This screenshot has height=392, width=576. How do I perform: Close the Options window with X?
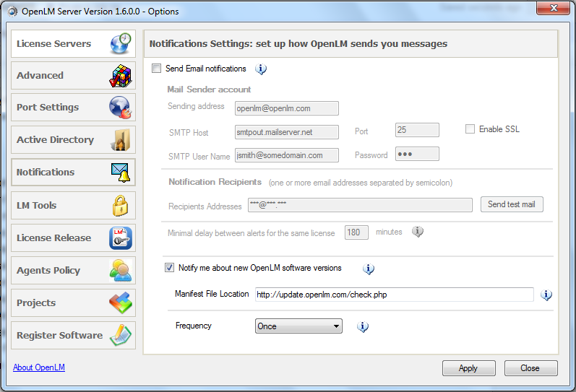554,8
